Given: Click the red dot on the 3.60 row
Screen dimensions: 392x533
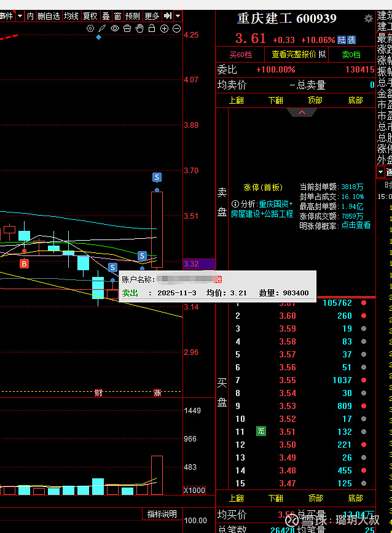Looking at the screenshot, I should (364, 316).
